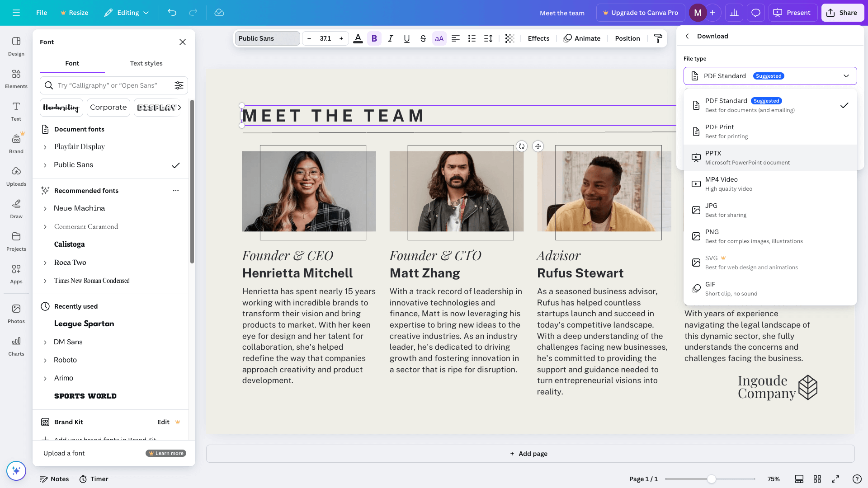This screenshot has height=488, width=868.
Task: Click the analytics bar chart icon
Action: click(x=734, y=13)
